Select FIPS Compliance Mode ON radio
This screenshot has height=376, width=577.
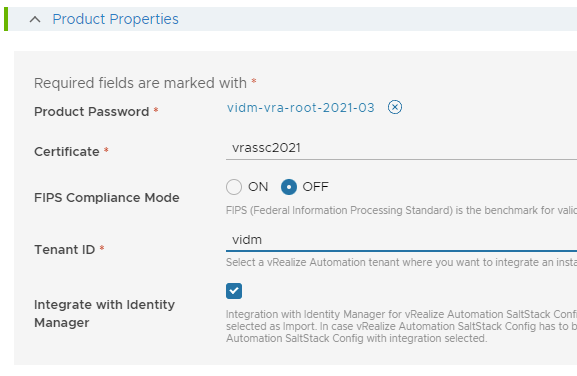pyautogui.click(x=234, y=187)
